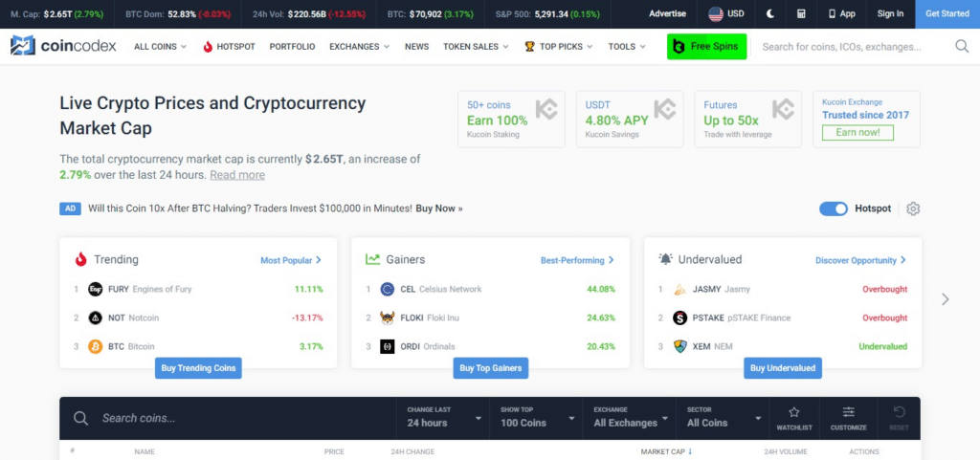The height and width of the screenshot is (460, 980).
Task: Click the Get Started button
Action: click(947, 13)
